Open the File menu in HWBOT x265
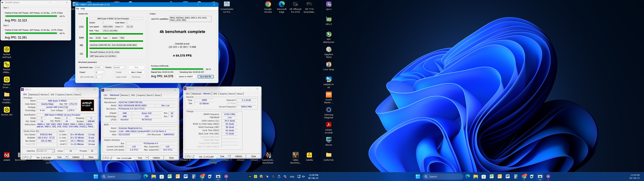Screen dimensions: 644x181 [x=77, y=9]
